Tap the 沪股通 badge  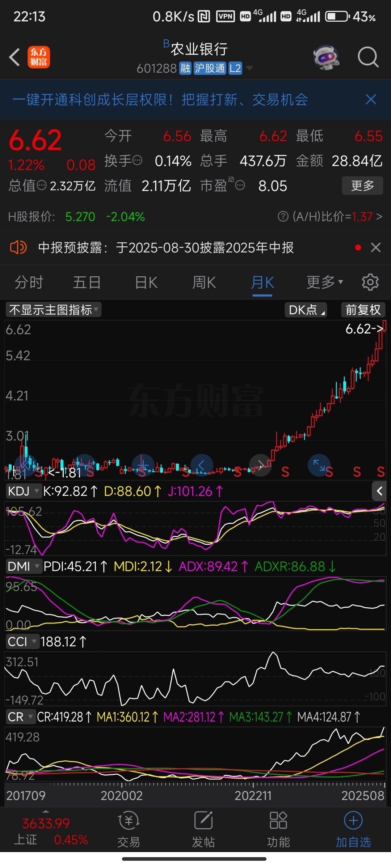point(210,68)
